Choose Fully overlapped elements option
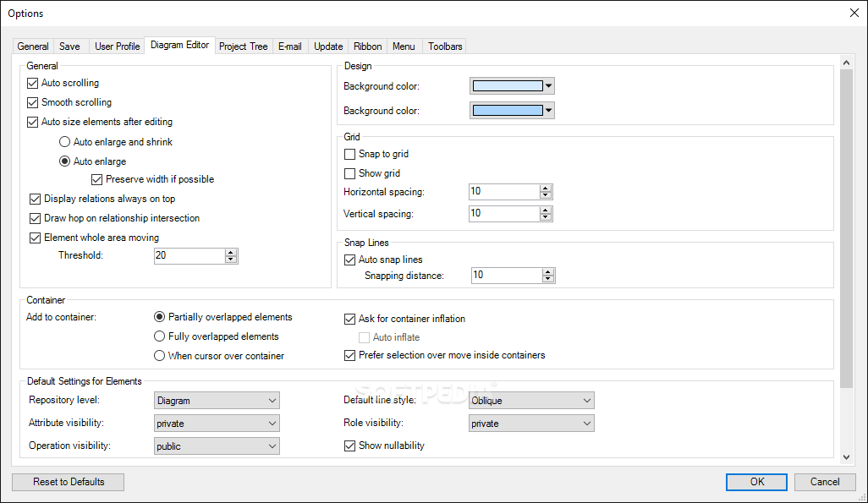868x503 pixels. 160,336
